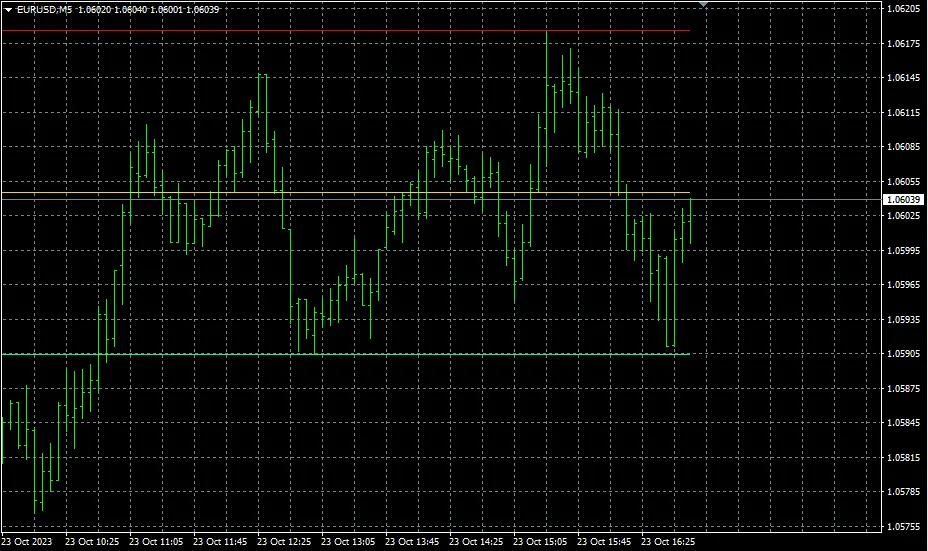928x551 pixels.
Task: Click the 1.05995 price scale label
Action: click(x=902, y=251)
